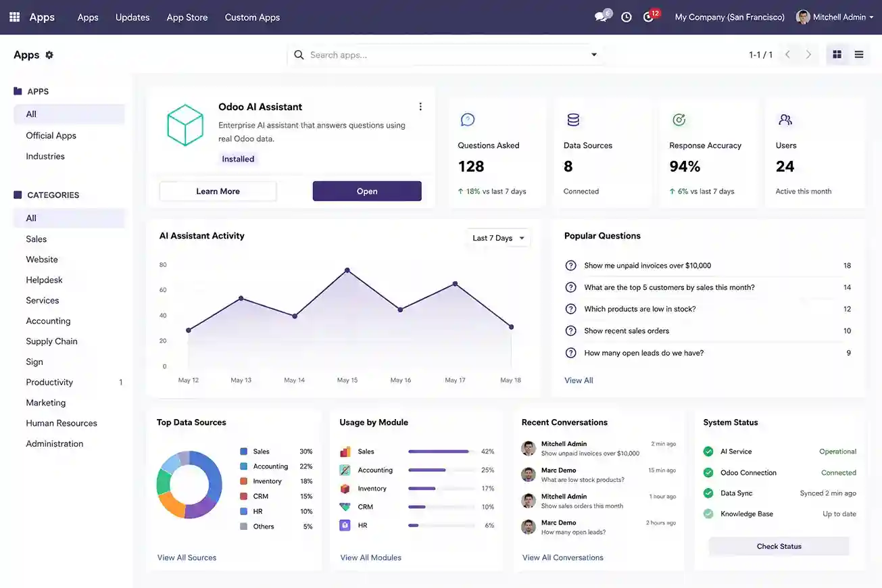Click the CRM module icon in Usage by Module
This screenshot has width=882, height=588.
click(345, 507)
